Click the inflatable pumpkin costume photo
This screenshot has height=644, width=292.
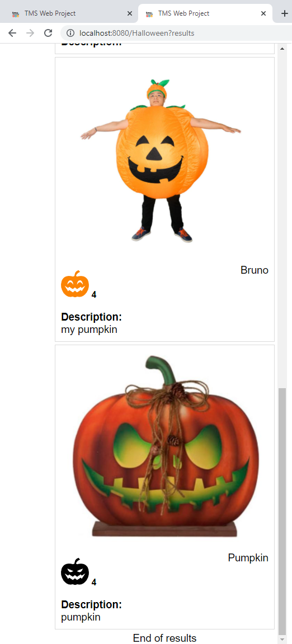(x=161, y=161)
